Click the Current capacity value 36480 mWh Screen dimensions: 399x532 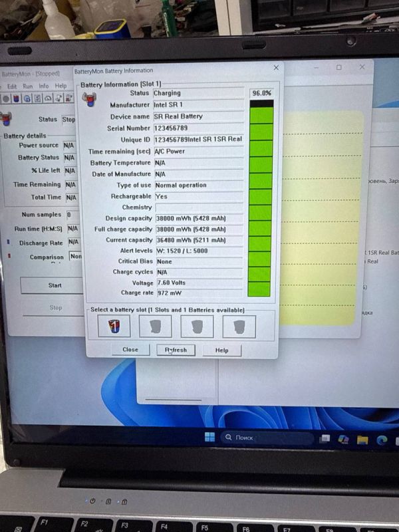(x=199, y=240)
